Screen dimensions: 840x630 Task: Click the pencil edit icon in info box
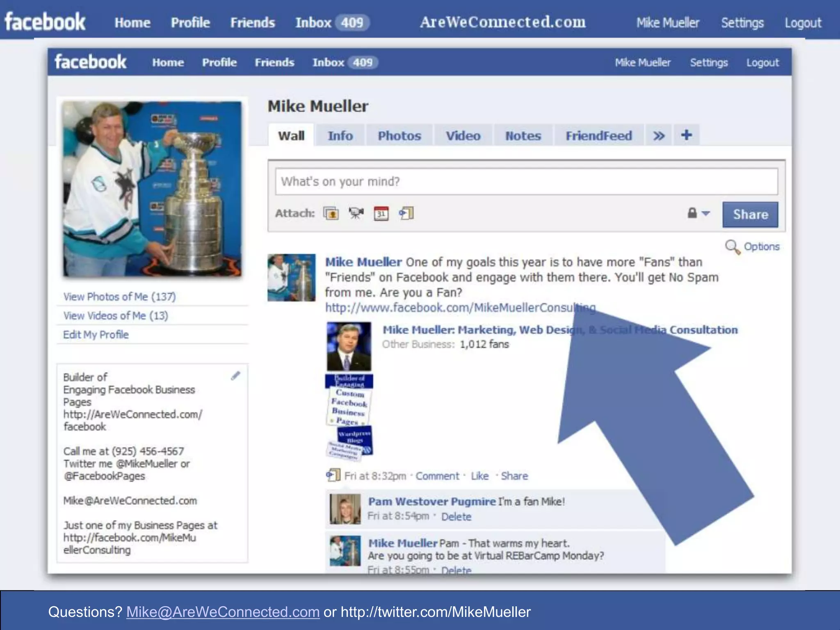click(x=235, y=376)
